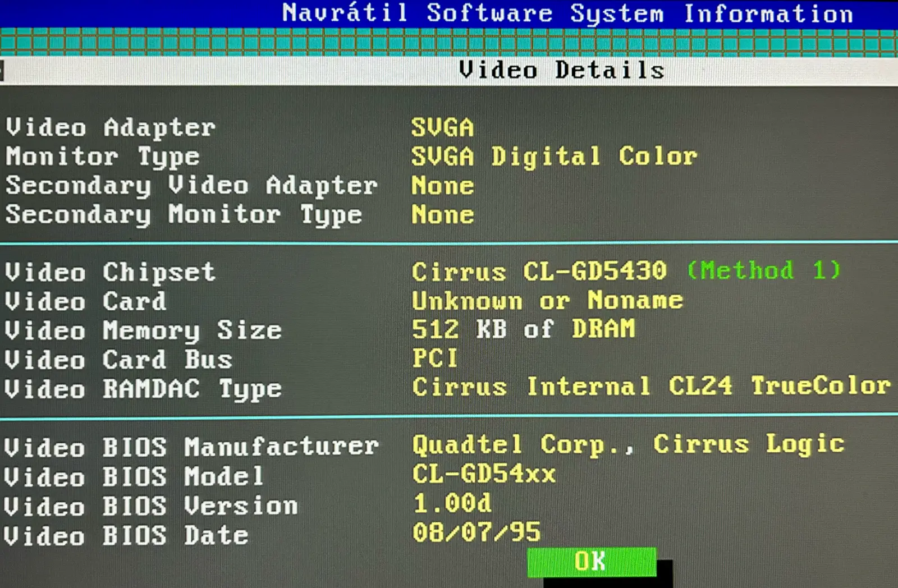
Task: Click the 'Video RAMDAC Type' label
Action: pyautogui.click(x=143, y=389)
